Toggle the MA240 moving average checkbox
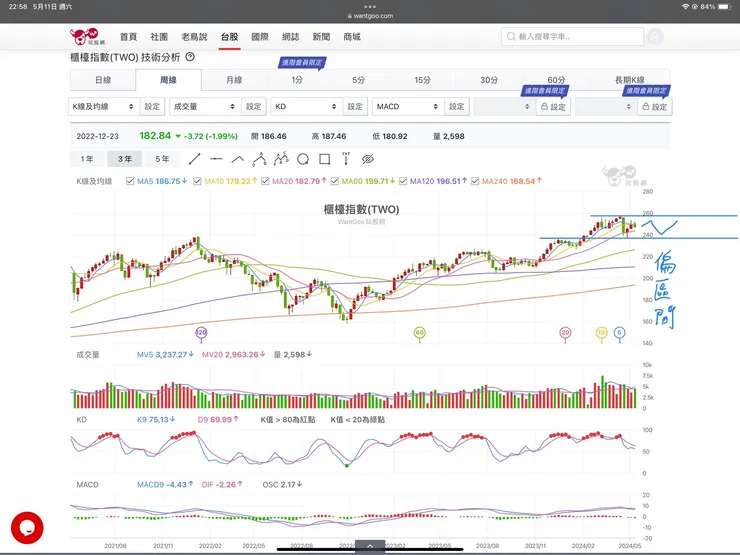 tap(474, 181)
